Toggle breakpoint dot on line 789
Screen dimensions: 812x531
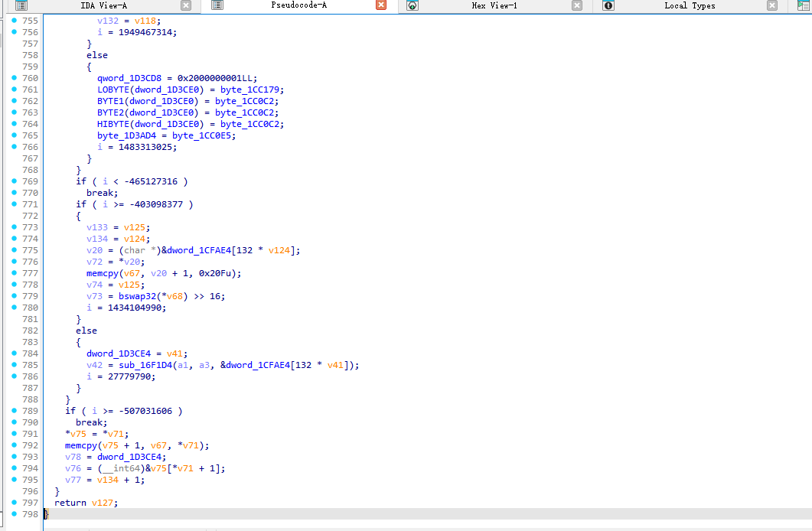point(14,411)
